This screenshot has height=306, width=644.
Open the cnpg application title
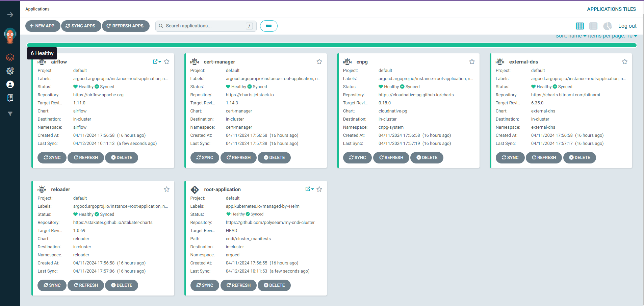[362, 62]
